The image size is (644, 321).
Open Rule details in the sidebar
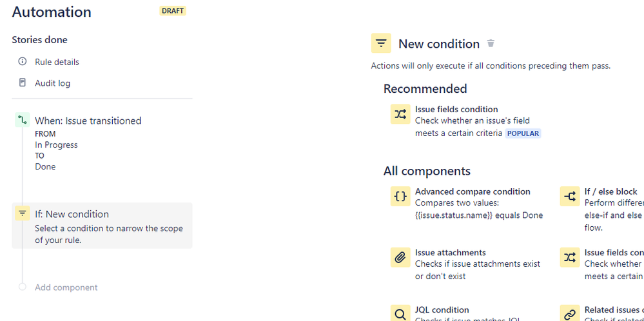[x=57, y=62]
